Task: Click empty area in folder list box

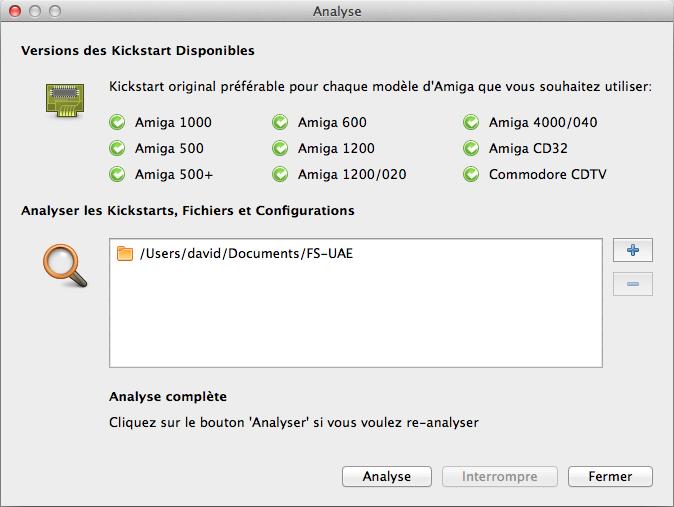Action: pyautogui.click(x=355, y=316)
